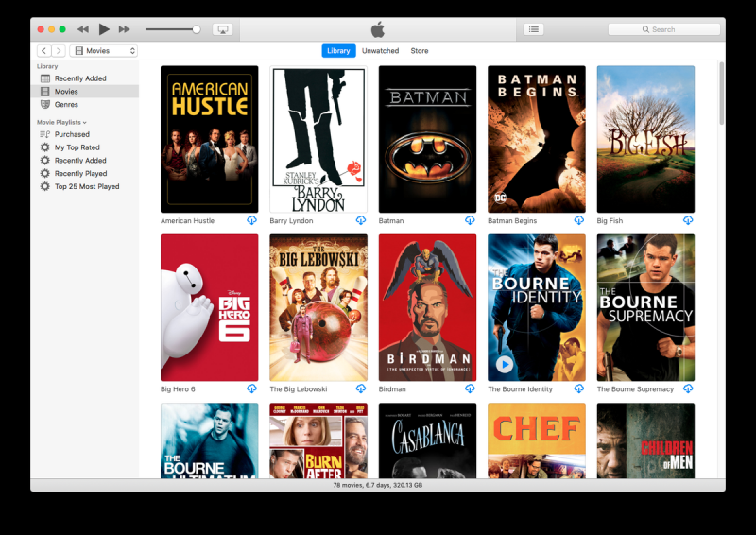Download Big Hero 6 from iCloud

coord(251,388)
